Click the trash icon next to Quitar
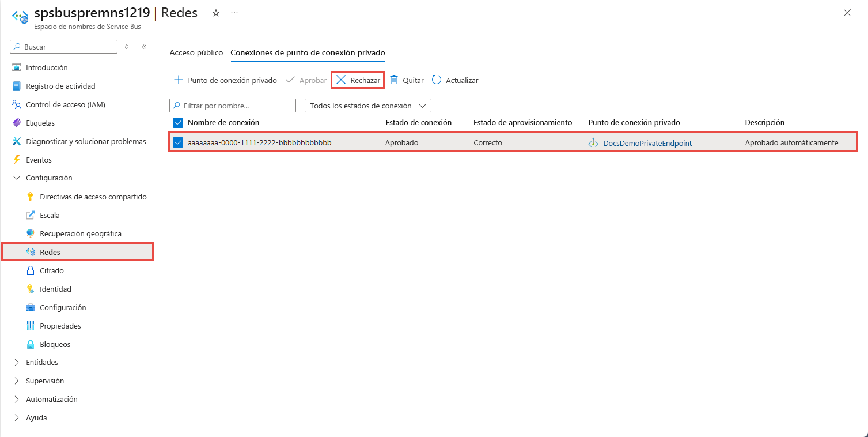Image resolution: width=868 pixels, height=437 pixels. 394,80
